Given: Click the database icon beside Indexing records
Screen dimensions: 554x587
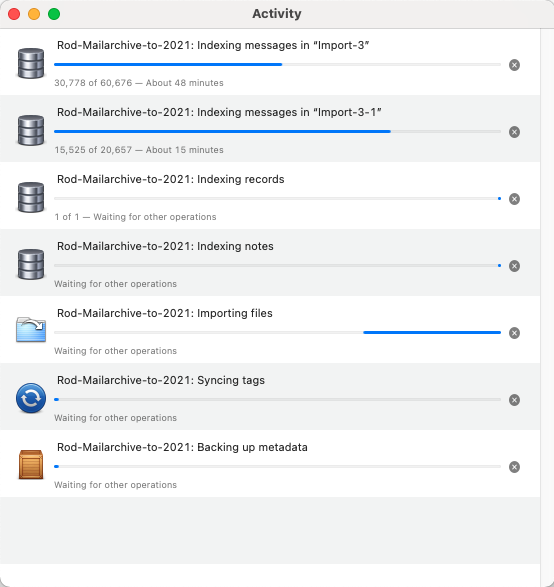Looking at the screenshot, I should (31, 197).
